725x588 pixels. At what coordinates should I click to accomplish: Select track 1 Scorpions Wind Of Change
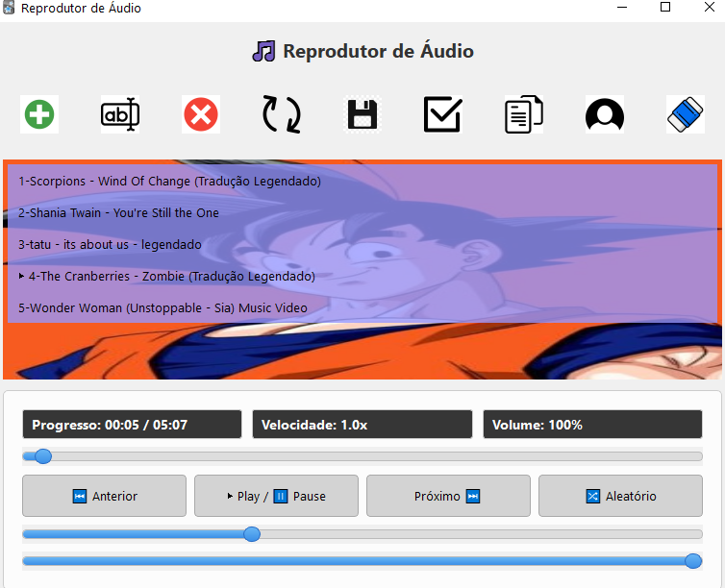(x=169, y=181)
